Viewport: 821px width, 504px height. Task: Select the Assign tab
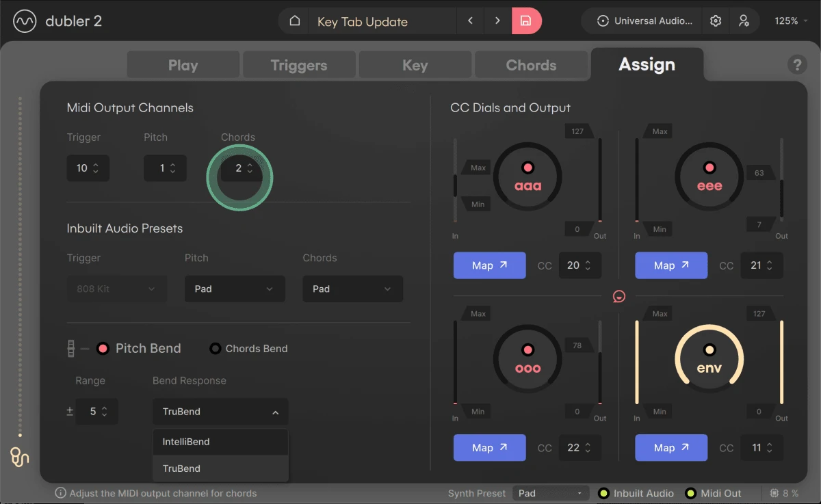coord(647,65)
